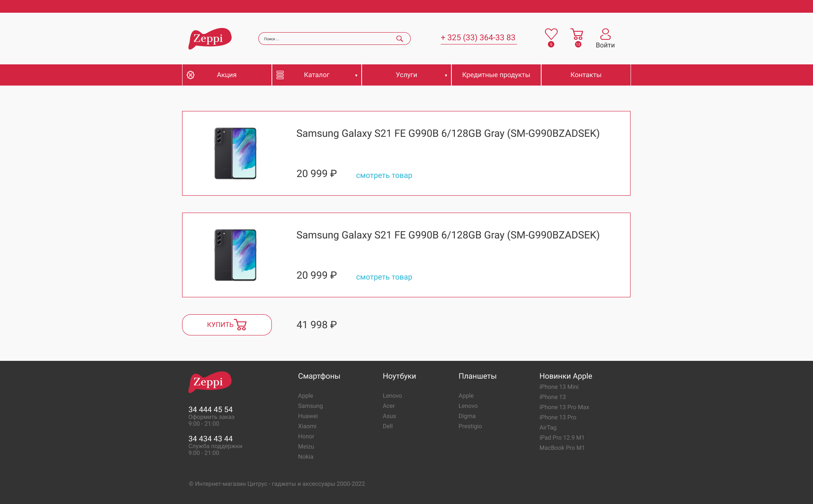Open the Кредитные продукты menu item

click(496, 75)
